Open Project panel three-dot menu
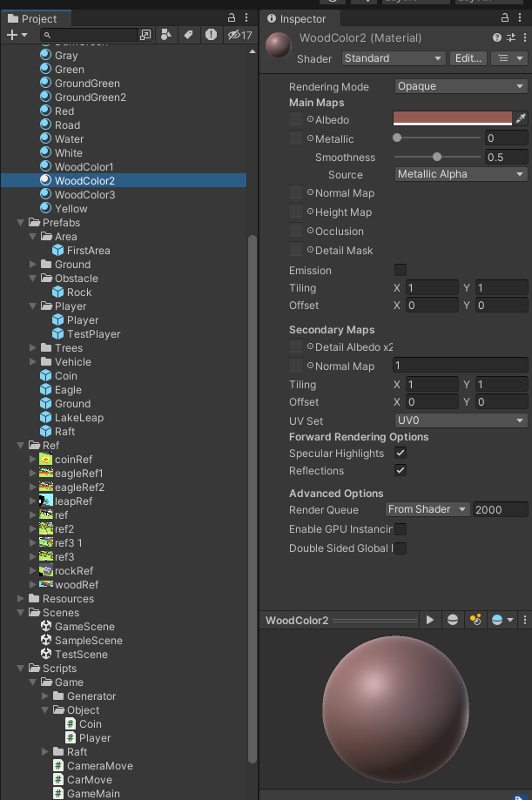532x800 pixels. (x=246, y=18)
